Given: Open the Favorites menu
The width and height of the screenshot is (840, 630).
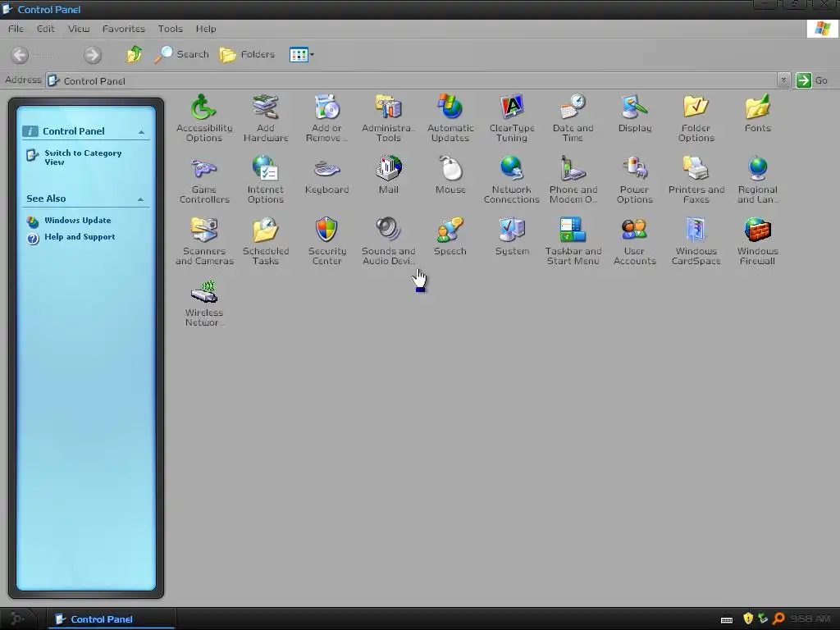Looking at the screenshot, I should tap(124, 29).
